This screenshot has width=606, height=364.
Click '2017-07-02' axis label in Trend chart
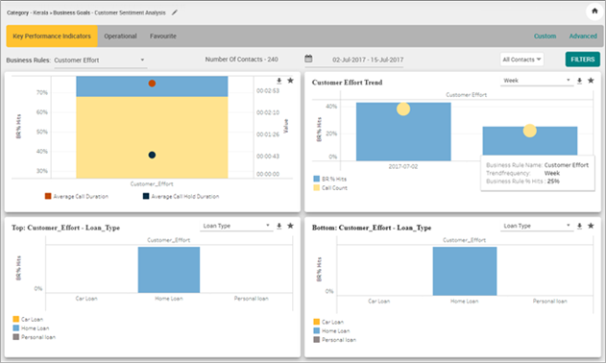[403, 166]
